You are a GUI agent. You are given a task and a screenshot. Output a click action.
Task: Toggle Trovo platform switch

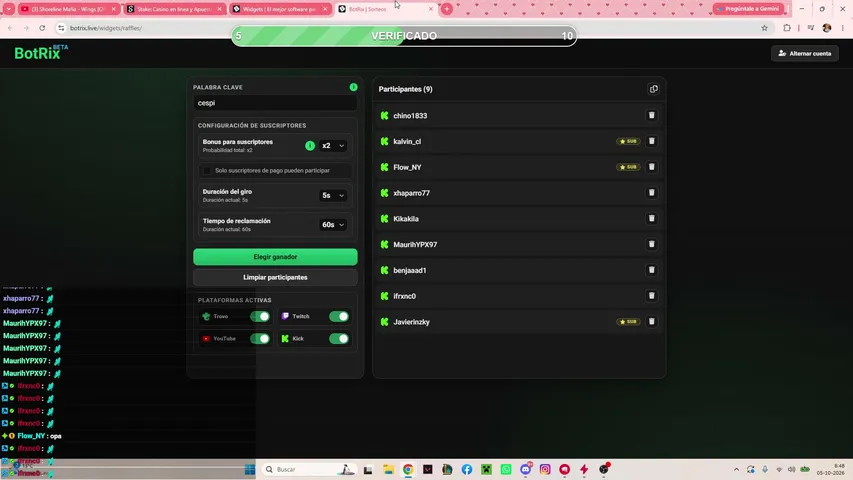click(260, 316)
